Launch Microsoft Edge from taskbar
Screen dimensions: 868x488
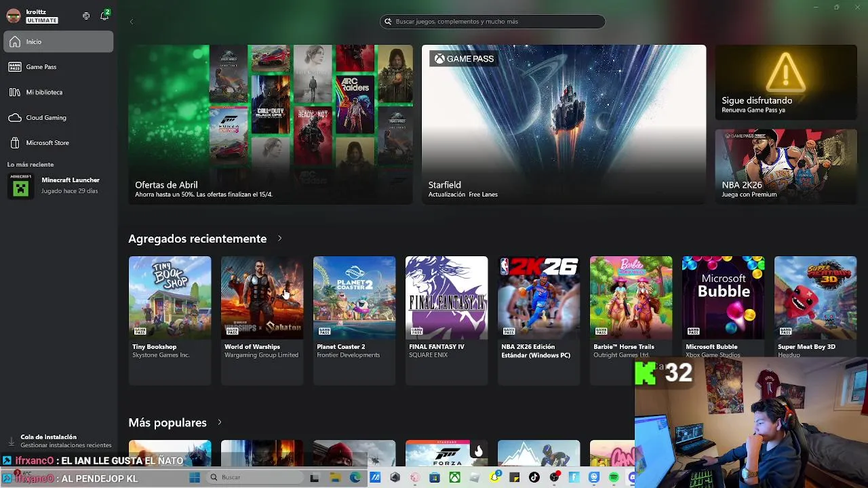click(356, 477)
